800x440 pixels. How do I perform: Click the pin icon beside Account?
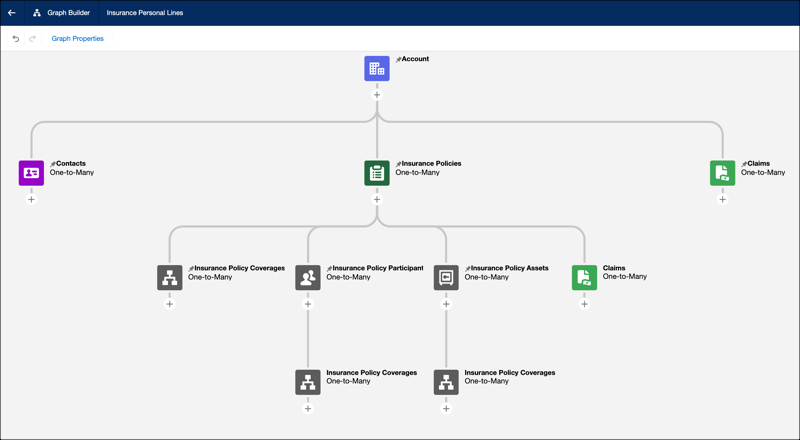point(398,60)
